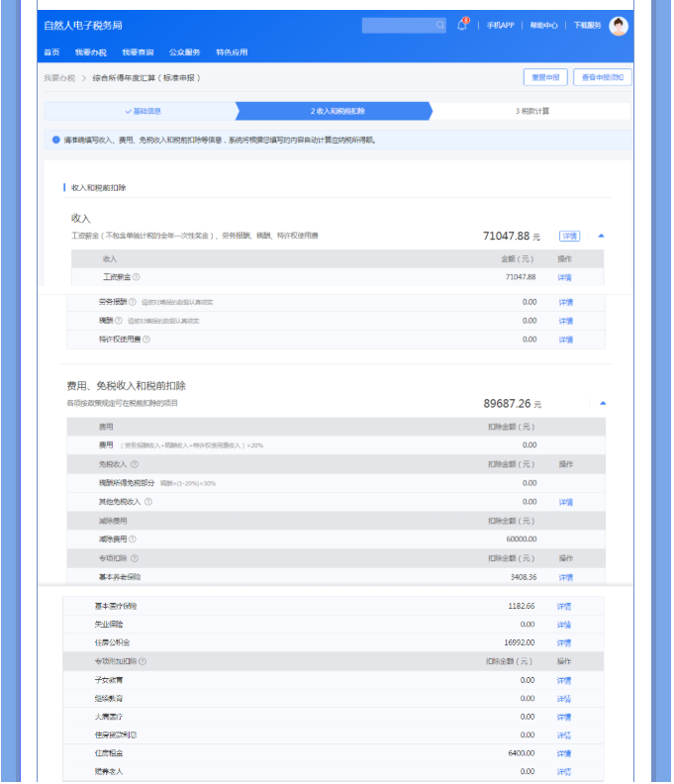Open 详情 for 继续教育 row
This screenshot has height=784, width=674.
(x=564, y=699)
